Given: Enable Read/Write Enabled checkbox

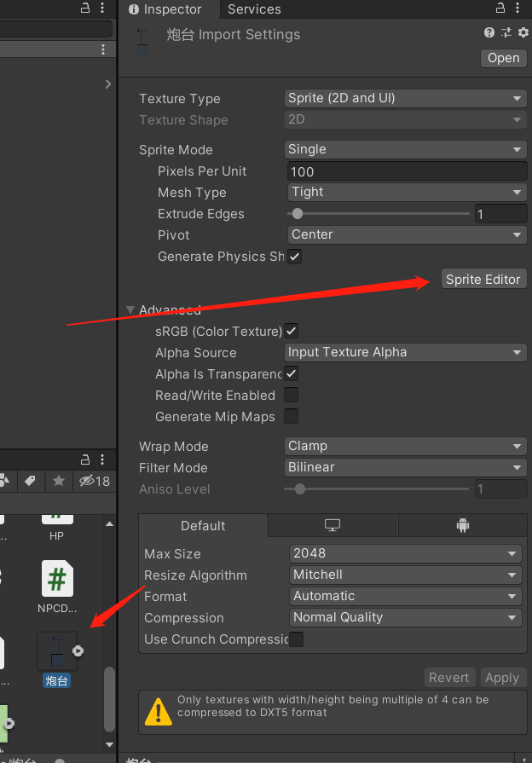Looking at the screenshot, I should pyautogui.click(x=291, y=395).
